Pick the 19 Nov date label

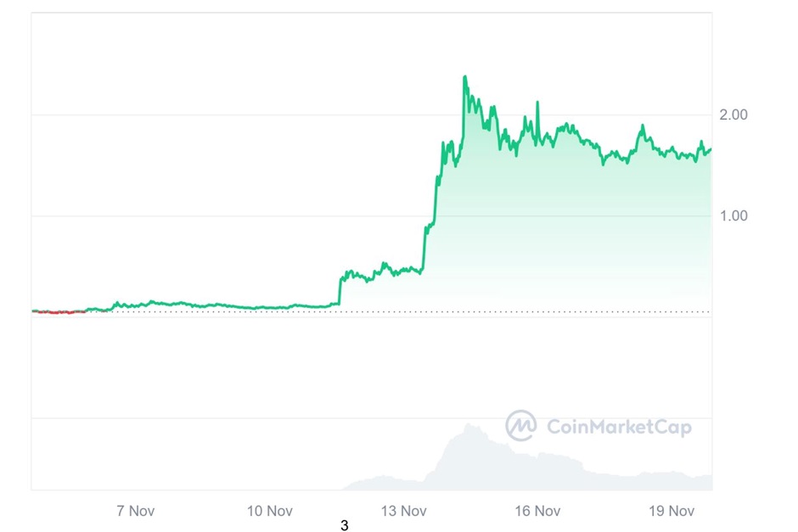pyautogui.click(x=672, y=511)
